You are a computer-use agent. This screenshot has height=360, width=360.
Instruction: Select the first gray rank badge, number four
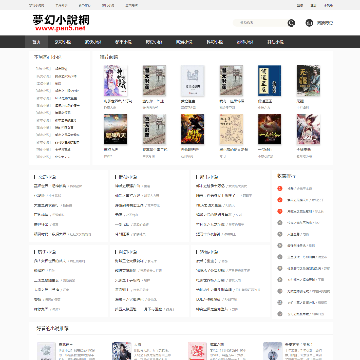click(280, 223)
